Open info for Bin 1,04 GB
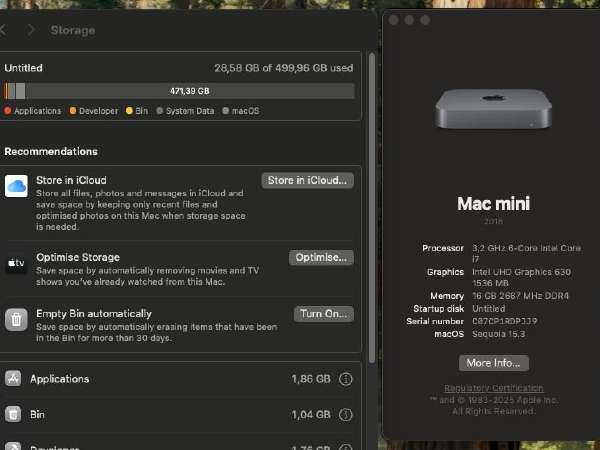The image size is (600, 450). [346, 415]
